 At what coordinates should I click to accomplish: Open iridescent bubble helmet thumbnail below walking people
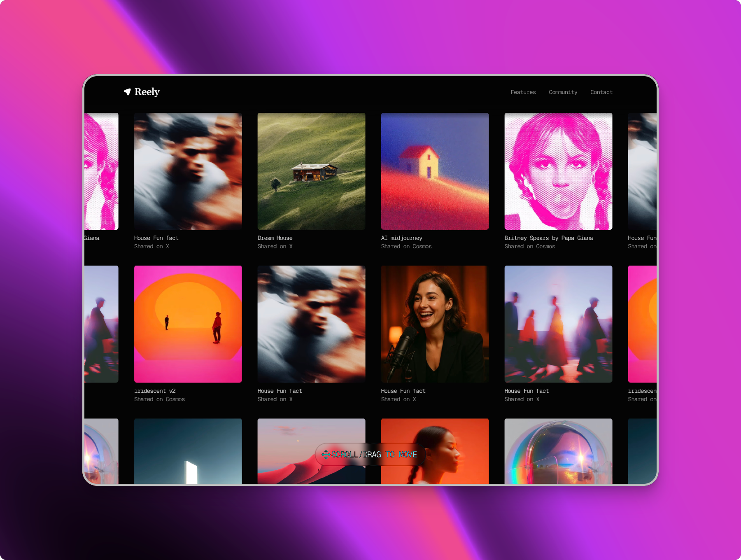pos(559,451)
